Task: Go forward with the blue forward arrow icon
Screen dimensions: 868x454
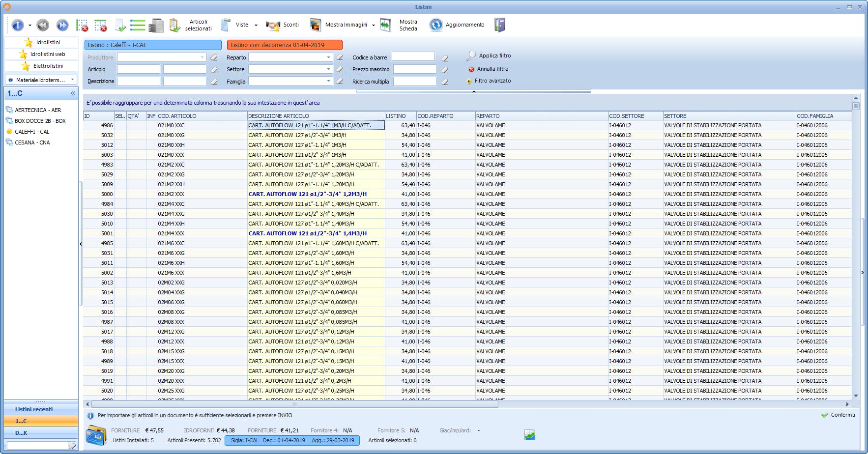Action: 62,25
